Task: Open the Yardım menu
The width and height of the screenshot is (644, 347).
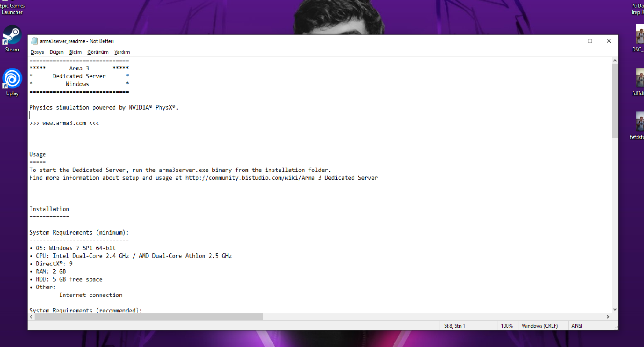Action: click(x=122, y=52)
